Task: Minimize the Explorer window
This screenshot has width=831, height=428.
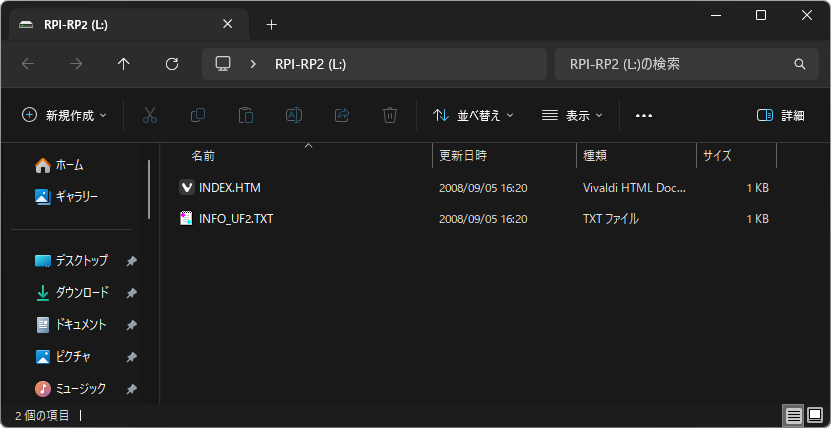Action: [x=715, y=15]
